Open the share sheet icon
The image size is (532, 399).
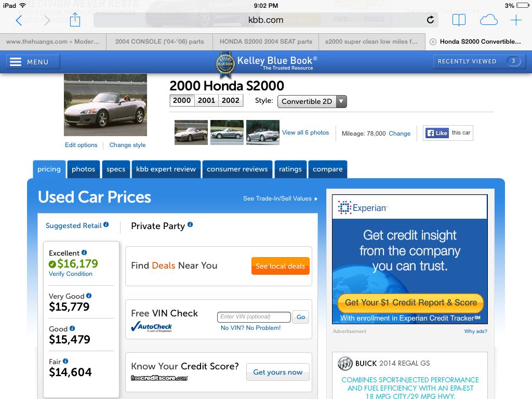(x=75, y=20)
